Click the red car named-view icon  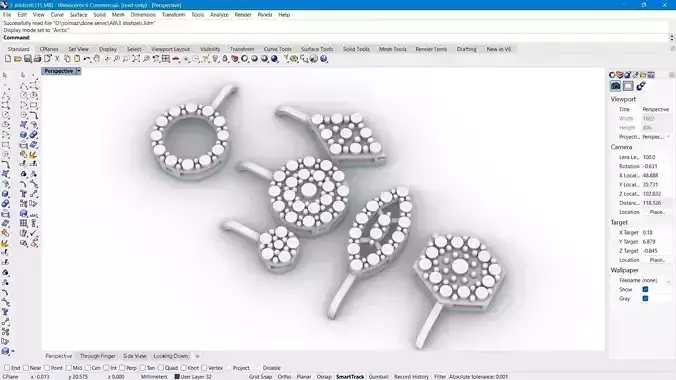point(176,59)
